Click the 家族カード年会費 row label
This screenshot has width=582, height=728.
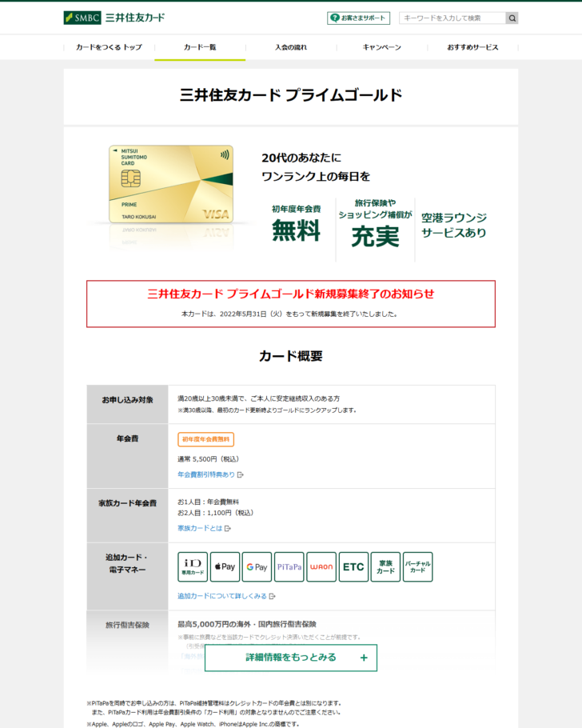tap(128, 503)
